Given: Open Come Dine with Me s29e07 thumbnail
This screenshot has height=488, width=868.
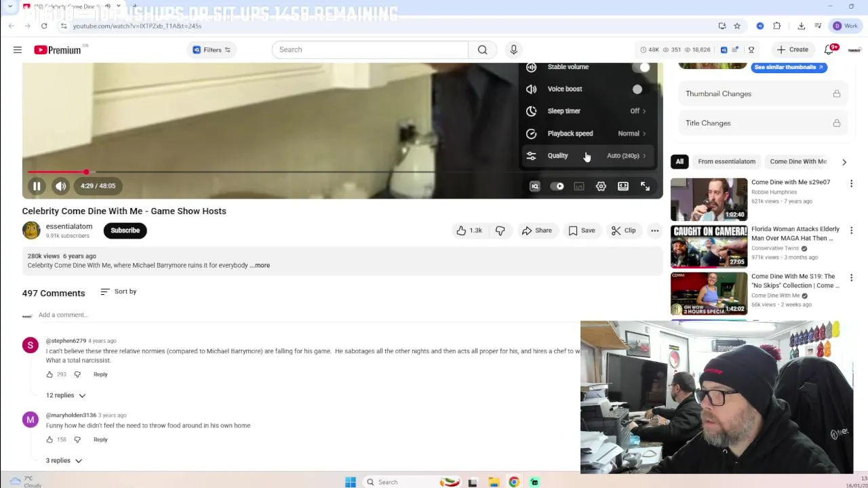Looking at the screenshot, I should 709,199.
